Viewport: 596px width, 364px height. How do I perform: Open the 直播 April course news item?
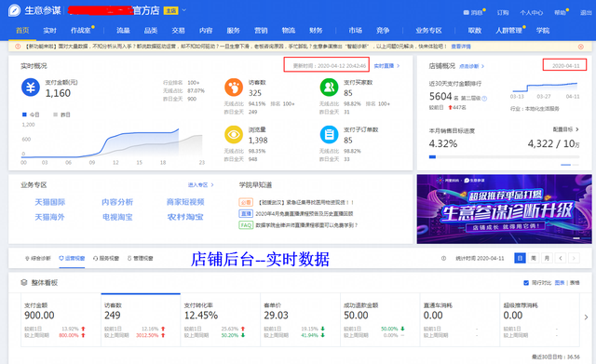296,214
